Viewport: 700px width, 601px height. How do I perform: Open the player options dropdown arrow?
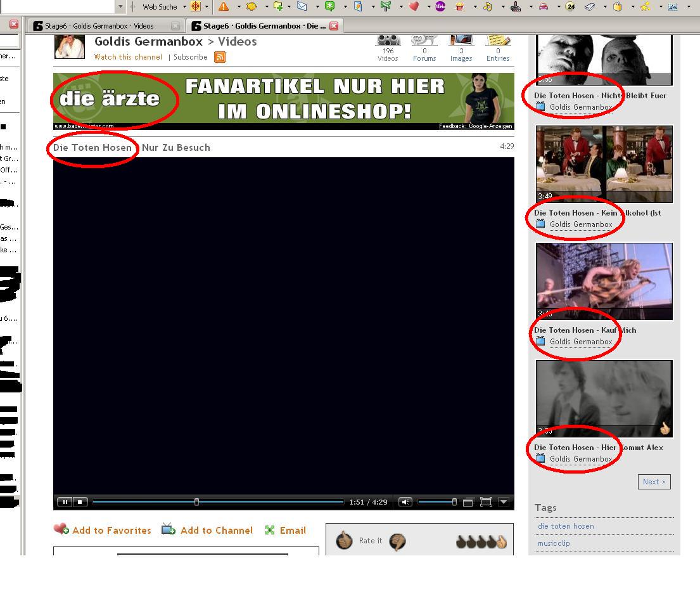[504, 502]
